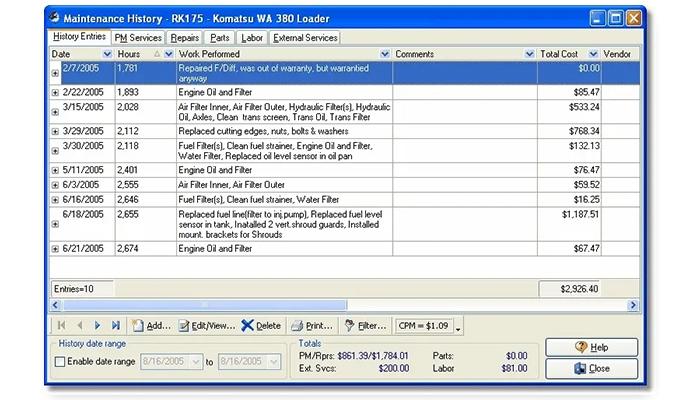
Task: Open Edit/View for selected entry
Action: (207, 326)
